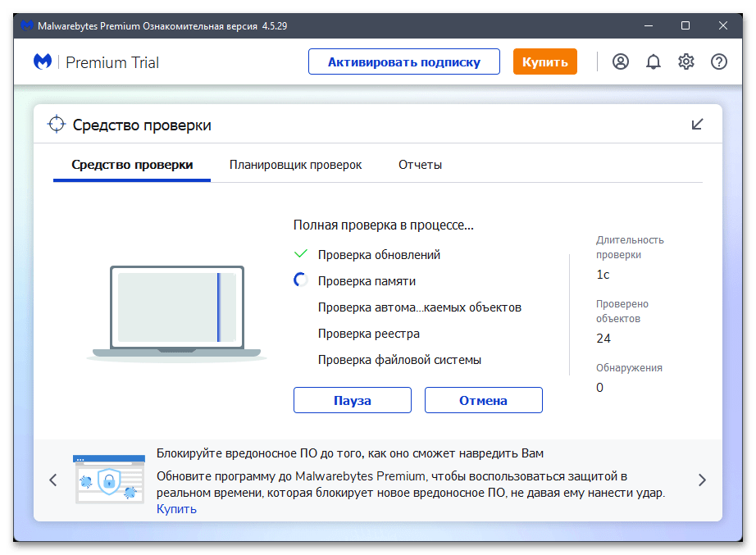Open the Планировщик проверок tab
The height and width of the screenshot is (555, 756).
[295, 165]
